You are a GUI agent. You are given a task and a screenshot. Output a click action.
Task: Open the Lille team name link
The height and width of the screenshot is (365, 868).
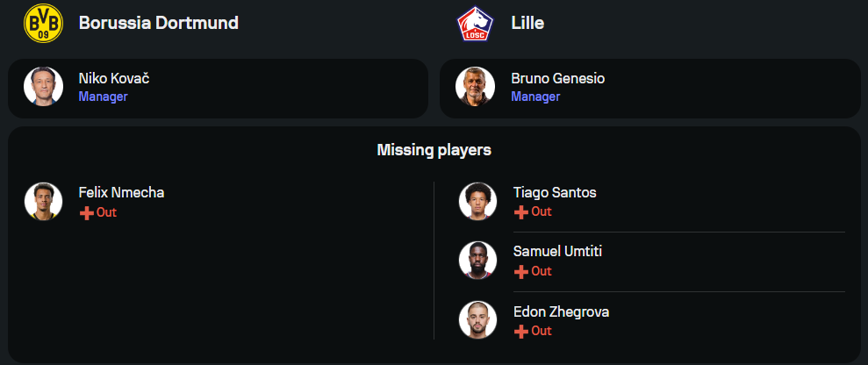527,23
